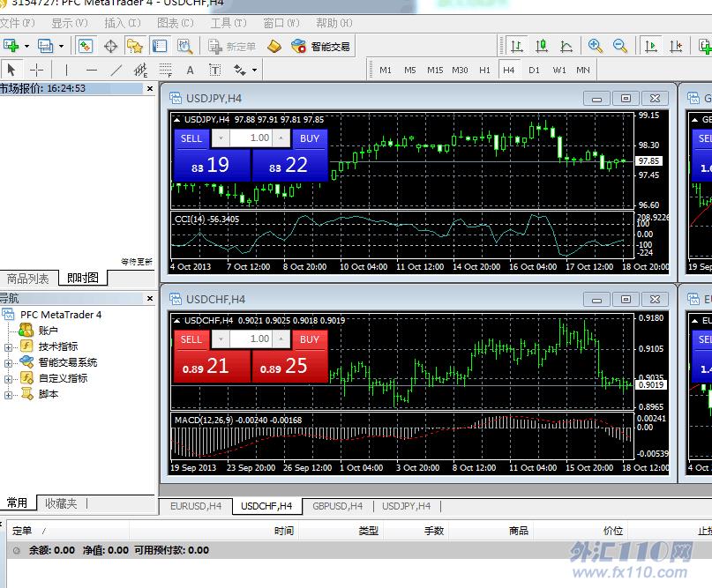Select the MN timeframe
The image size is (712, 588).
(x=583, y=70)
